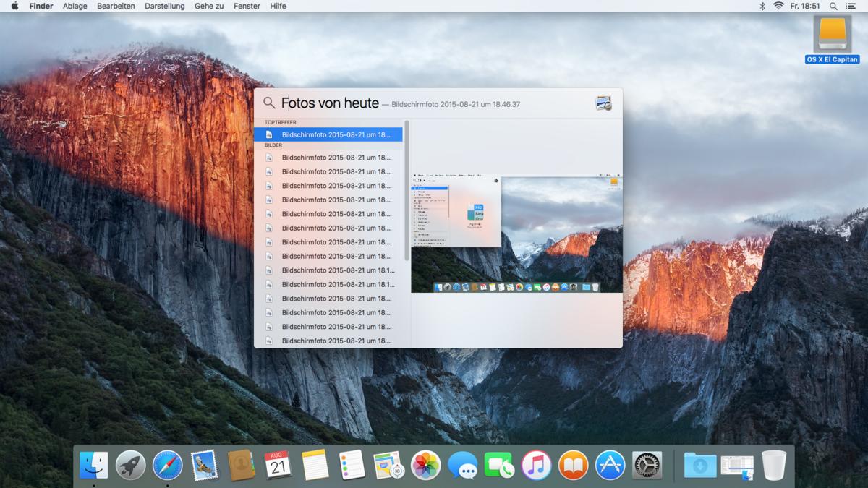This screenshot has height=488, width=868.
Task: Open iTunes music note icon
Action: pos(536,466)
